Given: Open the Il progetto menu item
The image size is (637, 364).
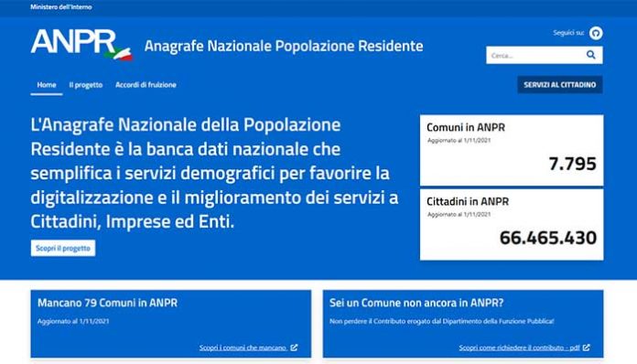Looking at the screenshot, I should (86, 85).
